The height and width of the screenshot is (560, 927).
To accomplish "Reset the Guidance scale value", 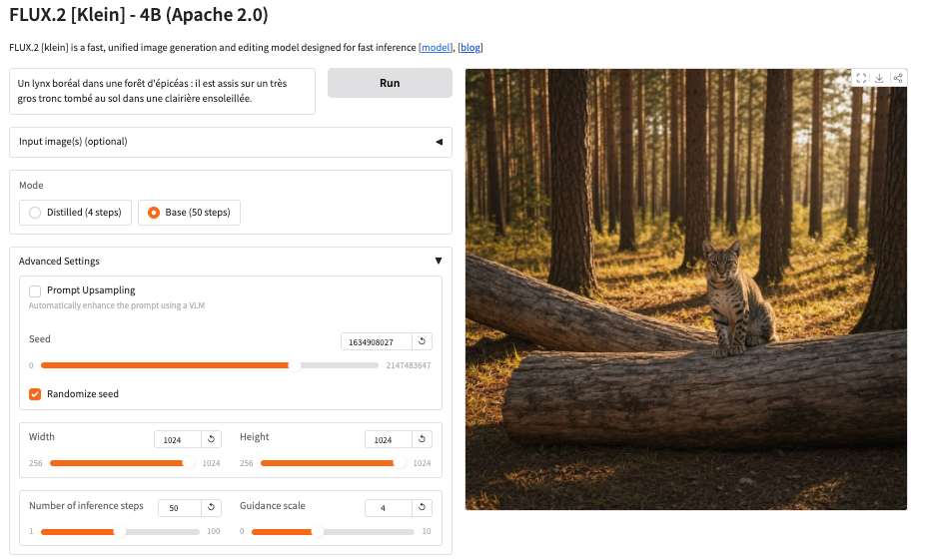I will (x=422, y=508).
